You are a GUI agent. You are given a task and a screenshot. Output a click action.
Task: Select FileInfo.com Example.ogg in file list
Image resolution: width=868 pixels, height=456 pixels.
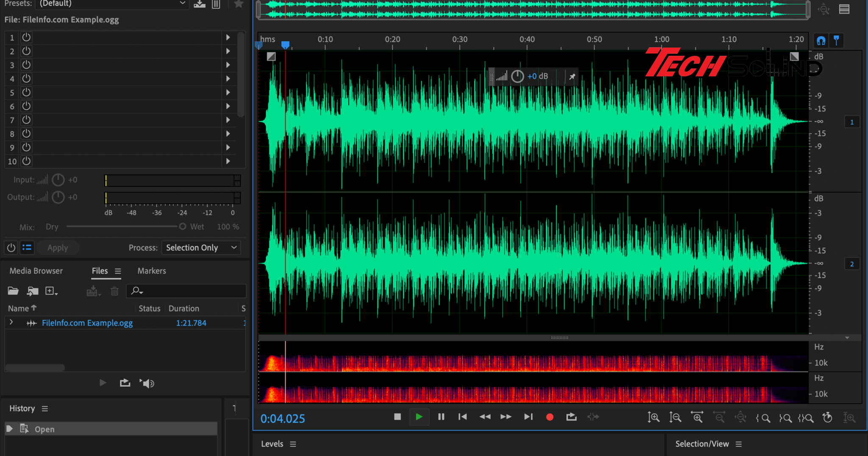pyautogui.click(x=87, y=323)
